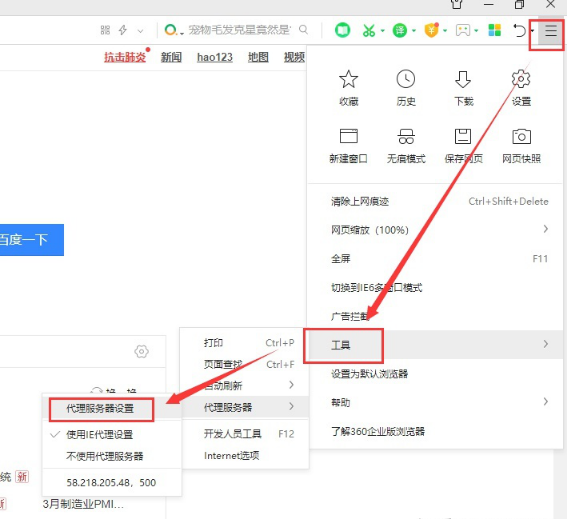Expand address bar dropdown chevron
Image resolution: width=567 pixels, height=519 pixels.
140,31
